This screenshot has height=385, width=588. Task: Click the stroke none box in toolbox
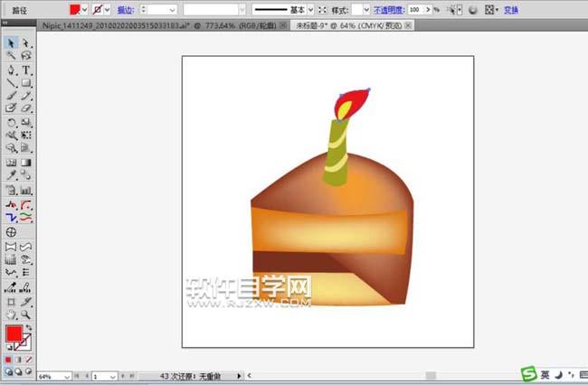pyautogui.click(x=26, y=343)
